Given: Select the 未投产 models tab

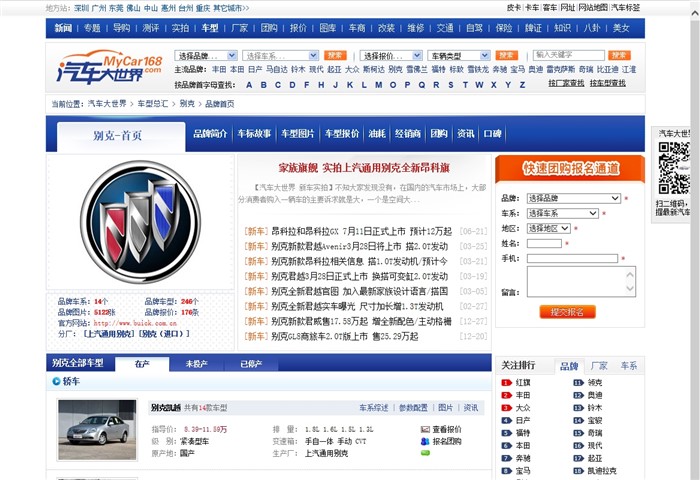Looking at the screenshot, I should coord(196,364).
